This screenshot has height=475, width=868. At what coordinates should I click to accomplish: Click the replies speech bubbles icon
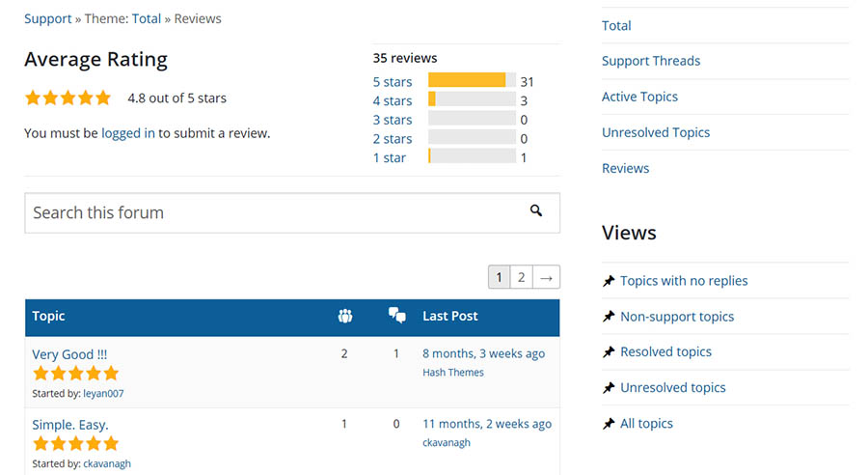(397, 316)
